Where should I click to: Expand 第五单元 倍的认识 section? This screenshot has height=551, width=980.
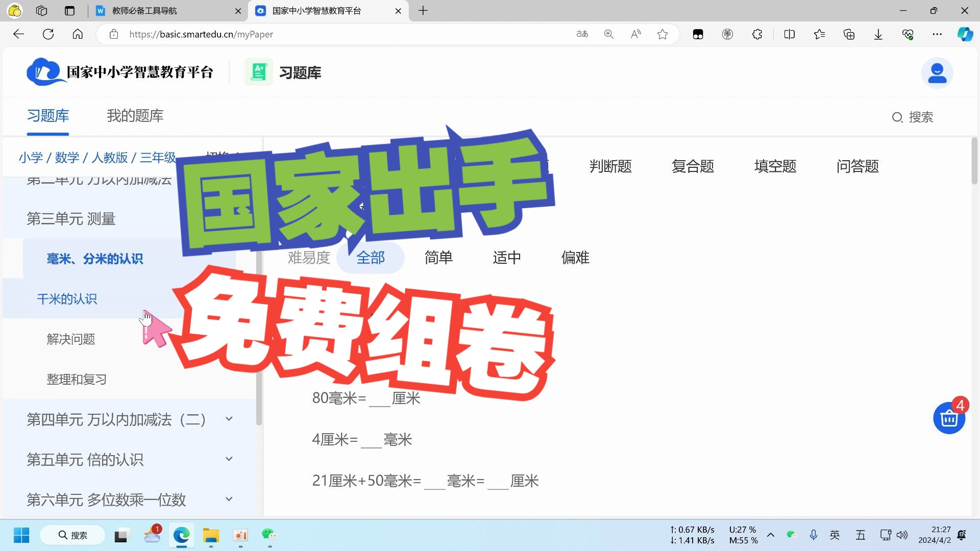[x=229, y=459]
